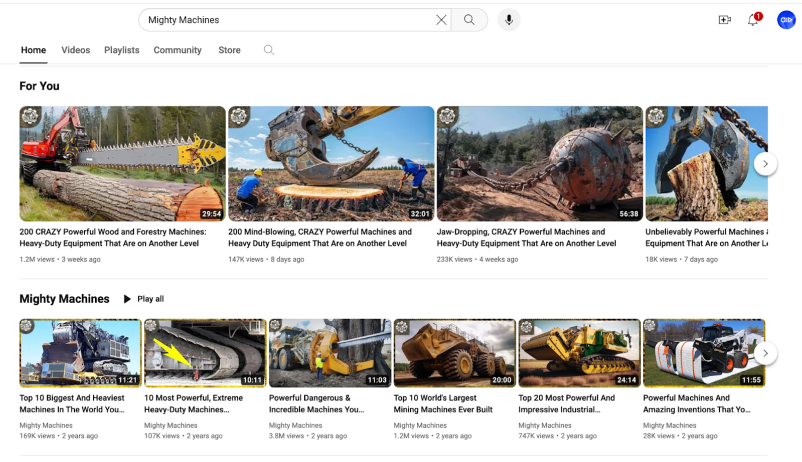Start voice search with microphone icon
The image size is (802, 462).
[509, 20]
